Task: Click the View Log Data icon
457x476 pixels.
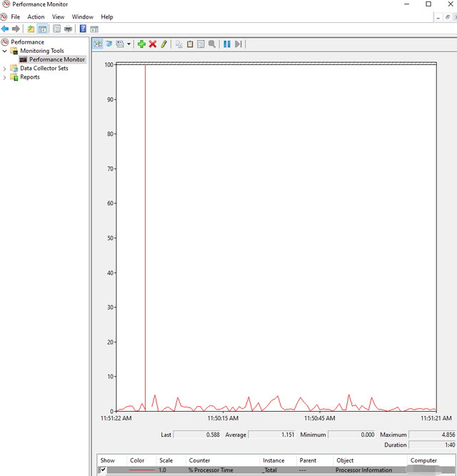Action: (x=109, y=44)
